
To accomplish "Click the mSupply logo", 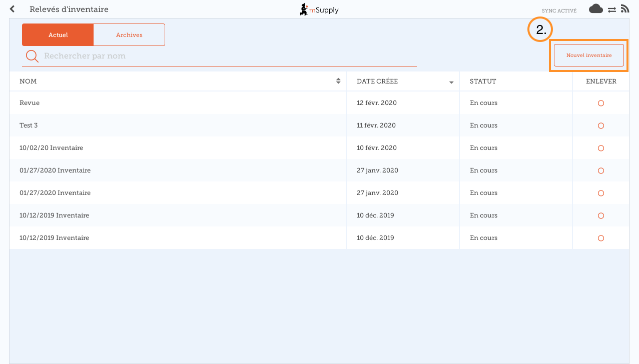I will [x=319, y=9].
